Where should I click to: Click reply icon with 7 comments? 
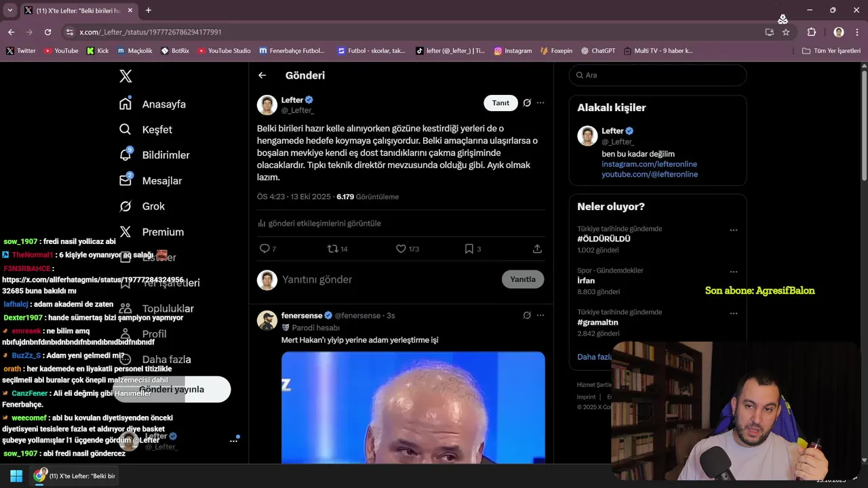[x=265, y=249]
